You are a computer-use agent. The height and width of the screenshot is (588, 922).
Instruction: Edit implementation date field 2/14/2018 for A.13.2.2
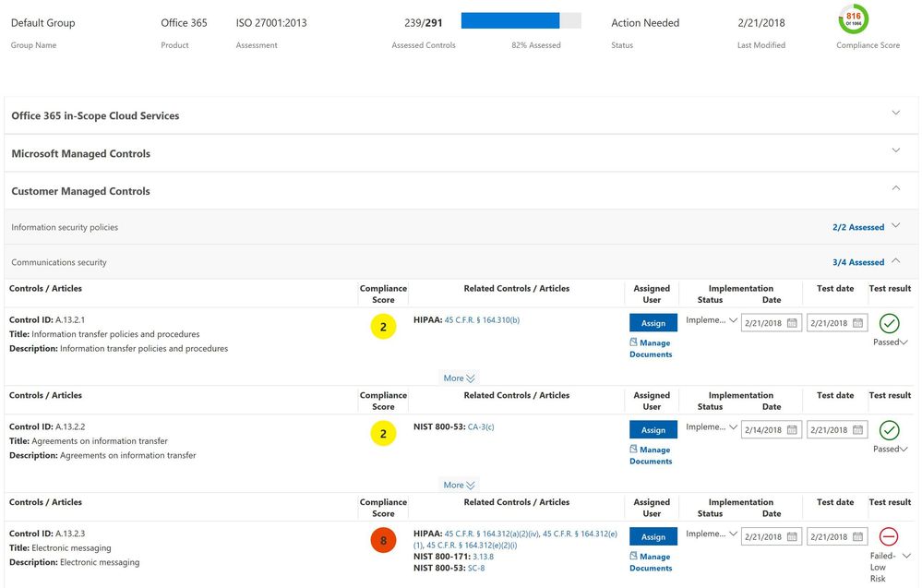[x=772, y=430]
